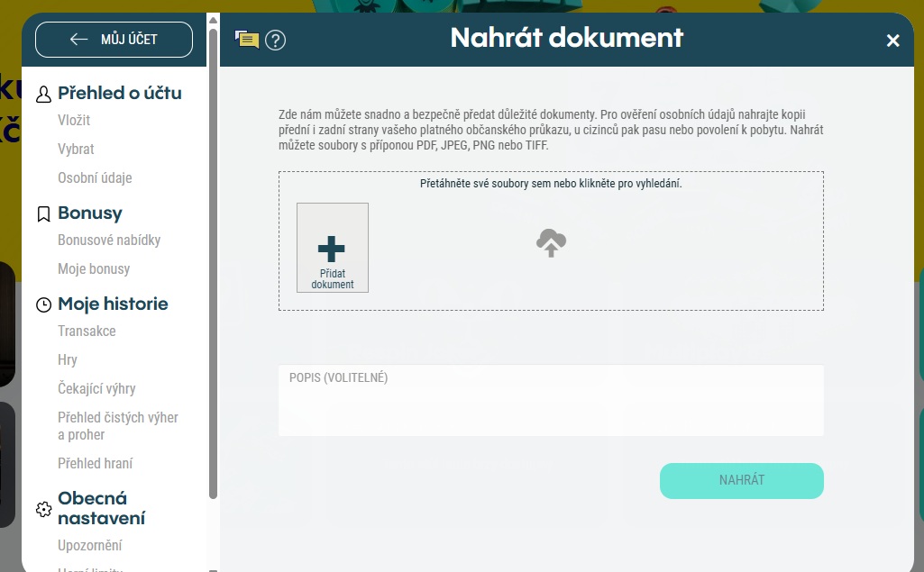Select Bonusové nabídky
The width and height of the screenshot is (924, 572).
point(109,240)
